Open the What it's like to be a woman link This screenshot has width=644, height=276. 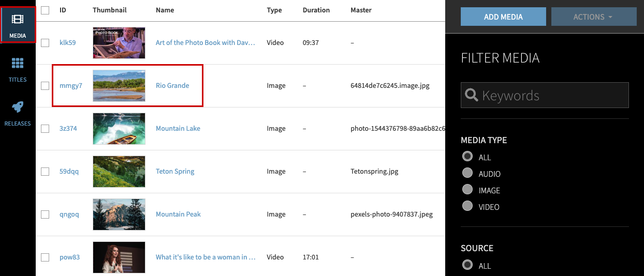[x=206, y=257]
